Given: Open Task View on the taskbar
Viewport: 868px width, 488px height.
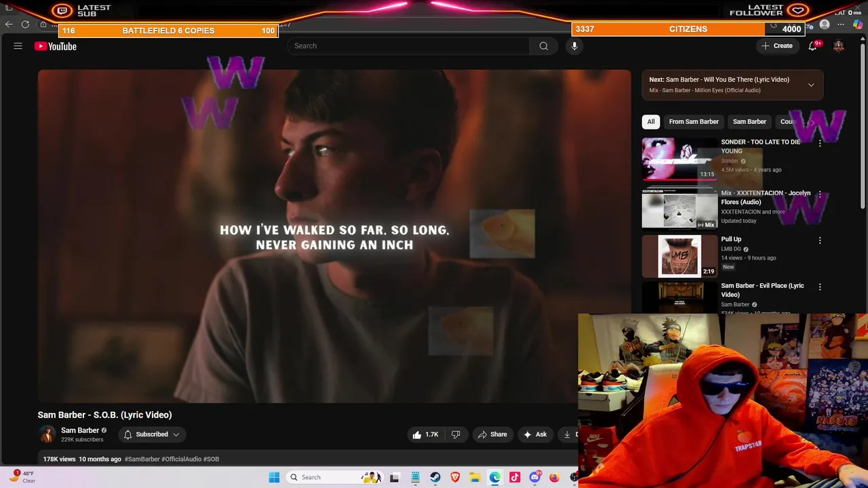Looking at the screenshot, I should [394, 477].
